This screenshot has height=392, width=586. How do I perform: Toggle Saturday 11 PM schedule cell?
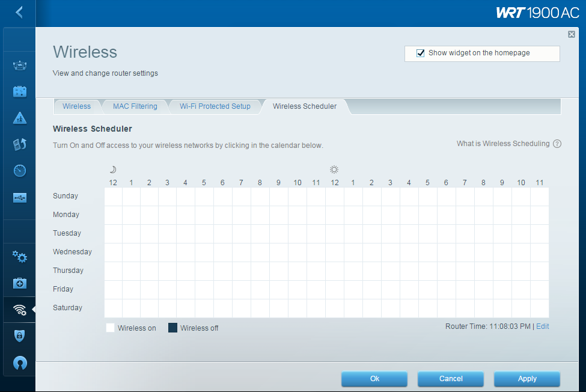coord(540,308)
